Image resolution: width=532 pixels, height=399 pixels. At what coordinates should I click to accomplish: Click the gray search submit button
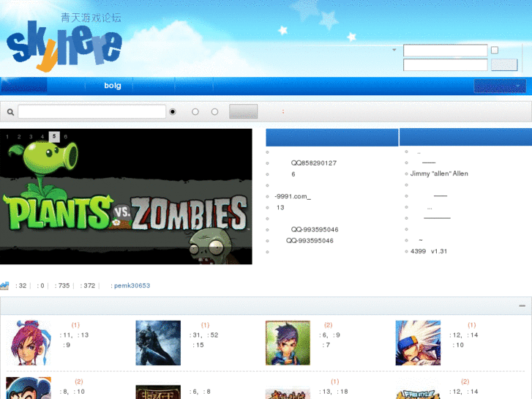coord(243,111)
